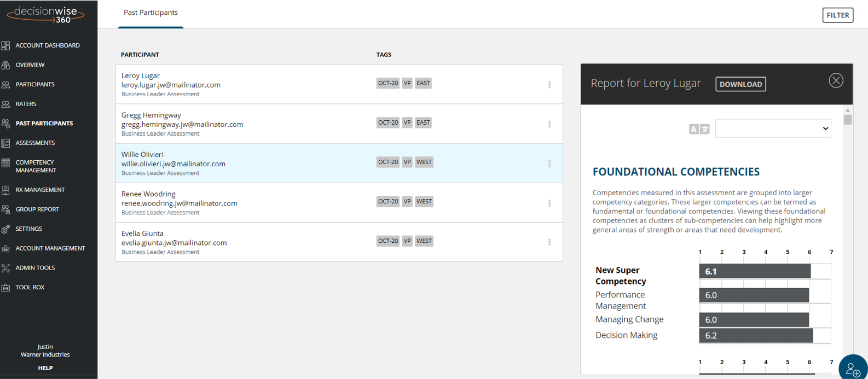Select Group Report in the sidebar menu
868x379 pixels.
[37, 209]
